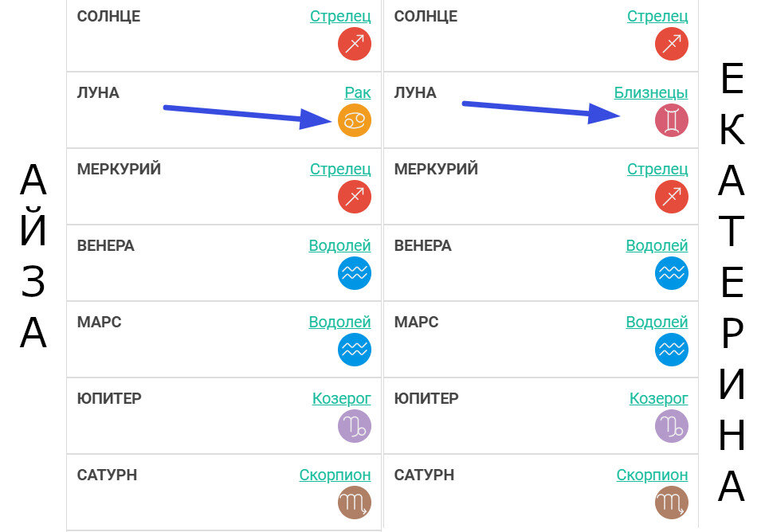Click the red Sagittarius icon in left Солнце row
This screenshot has height=532, width=765.
click(354, 44)
